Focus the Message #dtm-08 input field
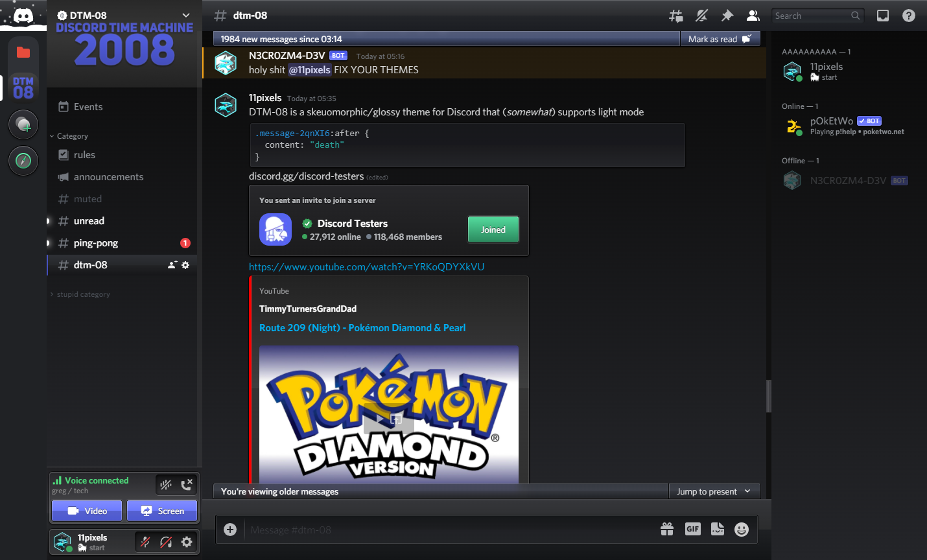The image size is (927, 560). [x=447, y=530]
